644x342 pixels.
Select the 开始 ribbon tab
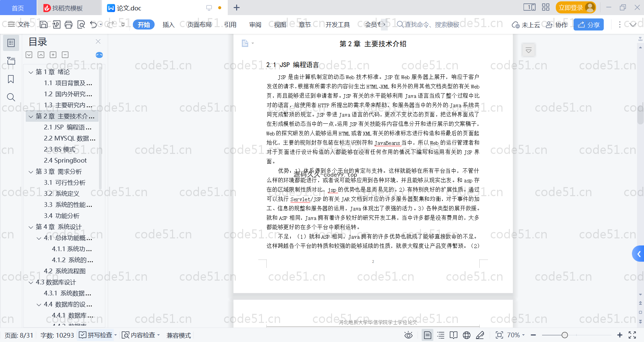click(144, 24)
